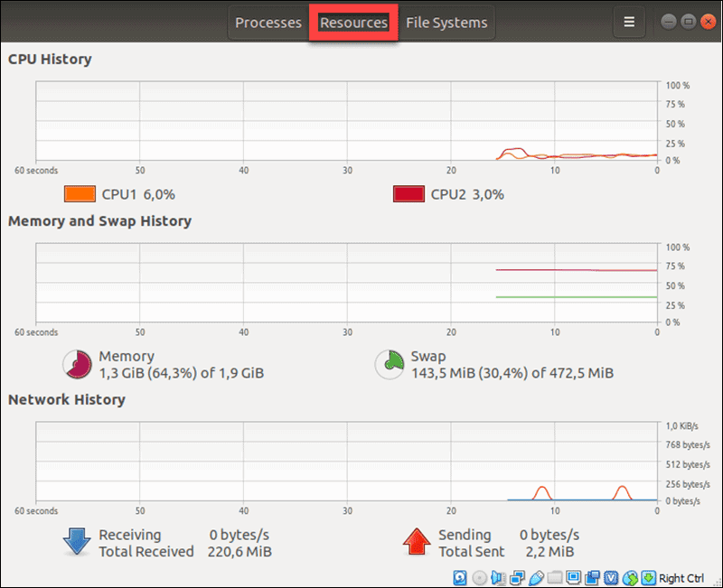Click the CPU2 color swatch in the legend
723x588 pixels.
click(408, 194)
